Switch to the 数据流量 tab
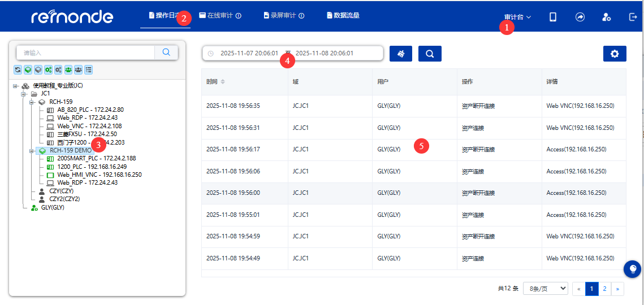The image size is (644, 305). click(343, 15)
